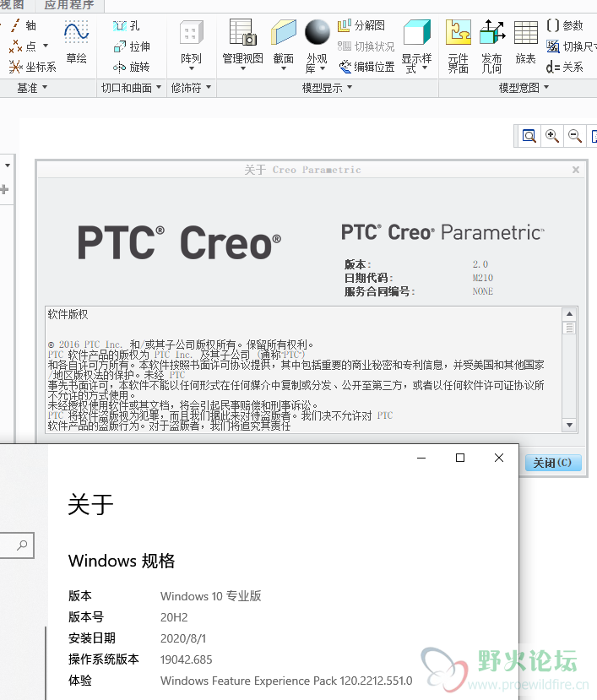
Task: Click the copyright text scrollbar thumb
Action: click(569, 328)
